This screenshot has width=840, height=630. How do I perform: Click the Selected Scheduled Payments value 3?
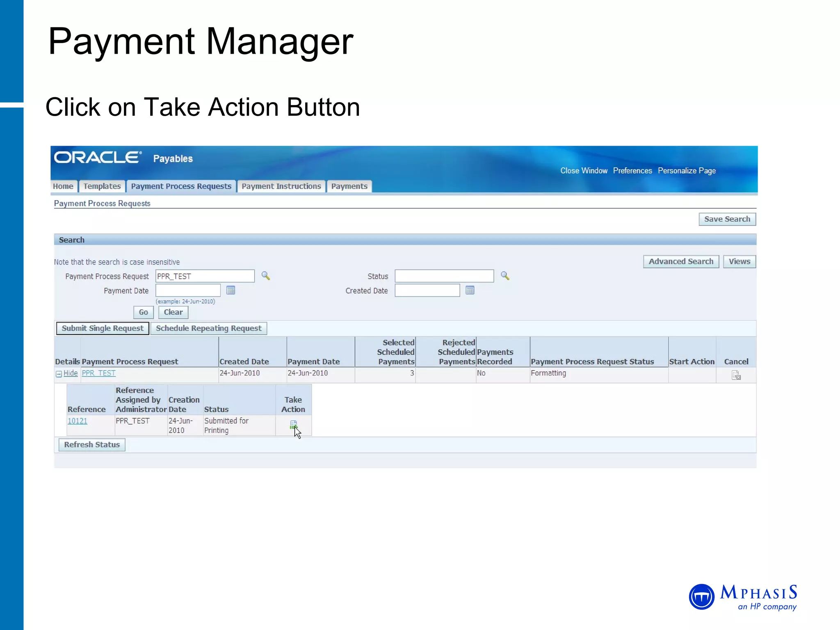[x=412, y=373]
